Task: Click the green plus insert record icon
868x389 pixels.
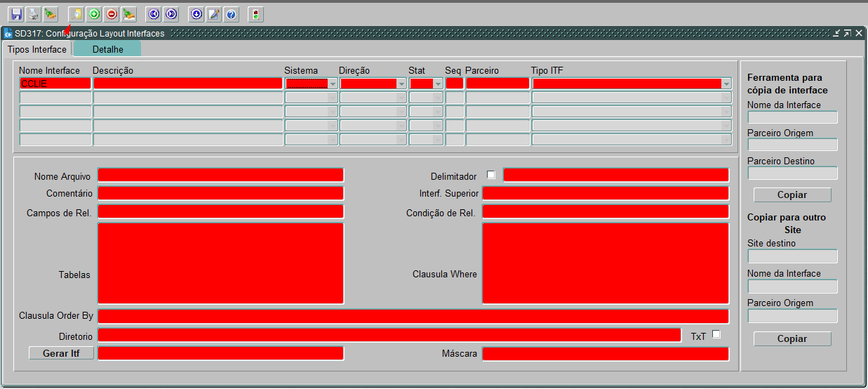Action: click(93, 14)
